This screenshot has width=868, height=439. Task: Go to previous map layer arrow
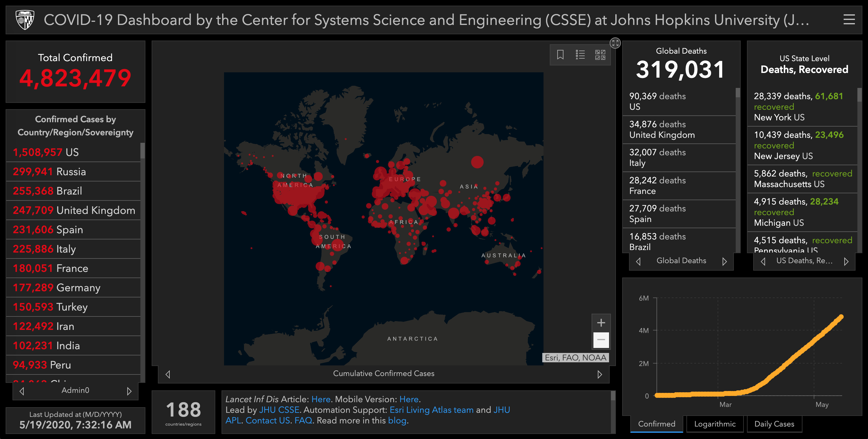(x=168, y=374)
